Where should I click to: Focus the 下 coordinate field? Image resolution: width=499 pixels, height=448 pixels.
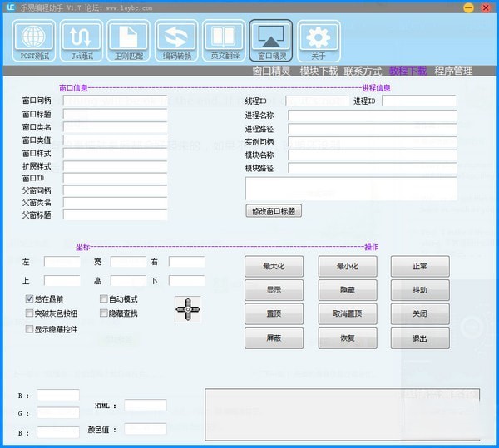tap(187, 281)
